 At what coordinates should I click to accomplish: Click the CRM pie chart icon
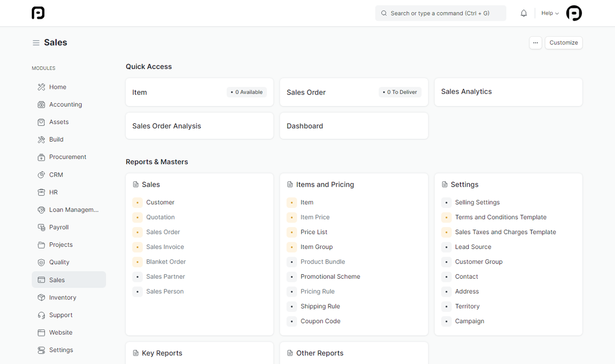tap(41, 175)
